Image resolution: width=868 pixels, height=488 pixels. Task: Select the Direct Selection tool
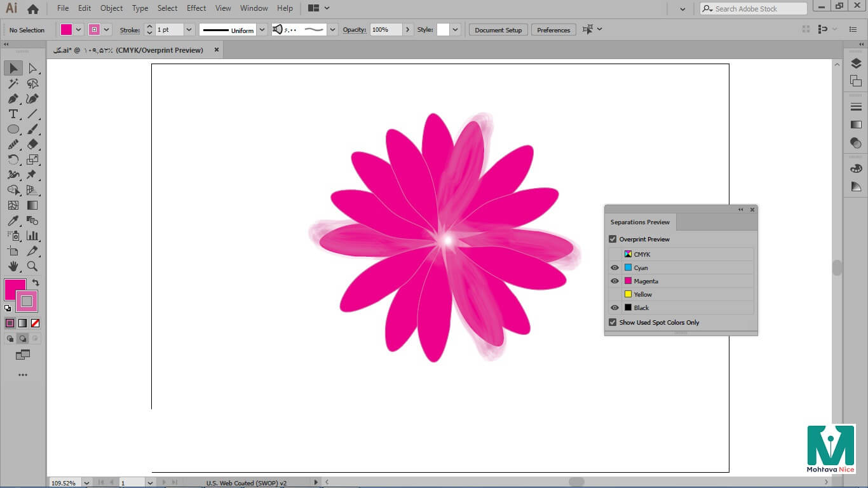click(x=32, y=68)
